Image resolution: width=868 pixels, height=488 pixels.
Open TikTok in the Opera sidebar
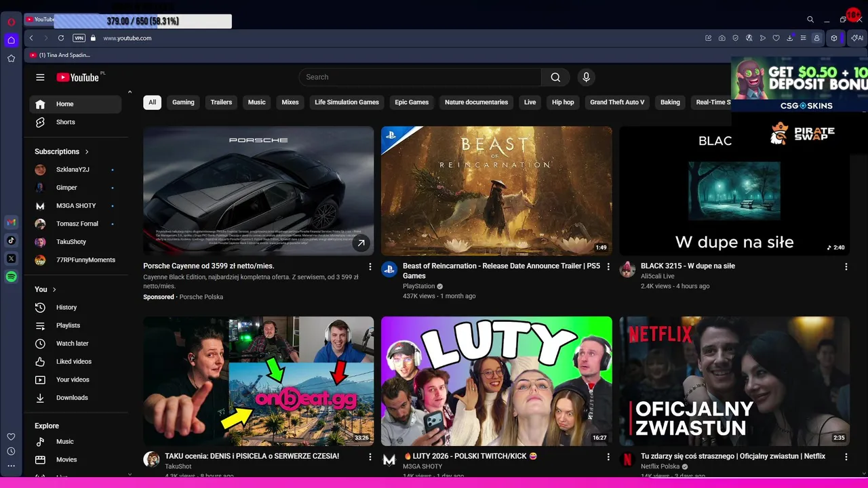[x=11, y=241]
